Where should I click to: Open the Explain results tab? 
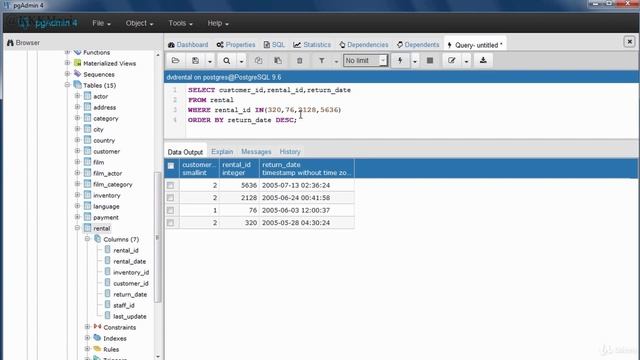coord(222,152)
